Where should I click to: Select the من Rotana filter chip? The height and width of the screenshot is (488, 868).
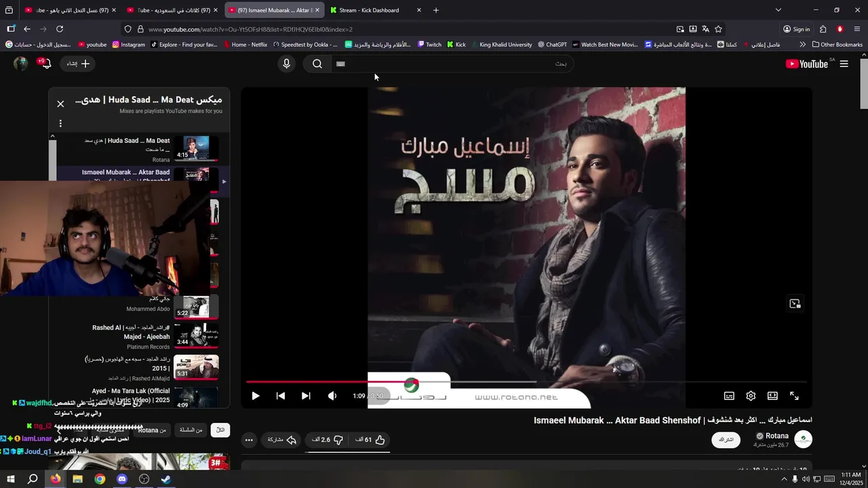[x=153, y=430]
